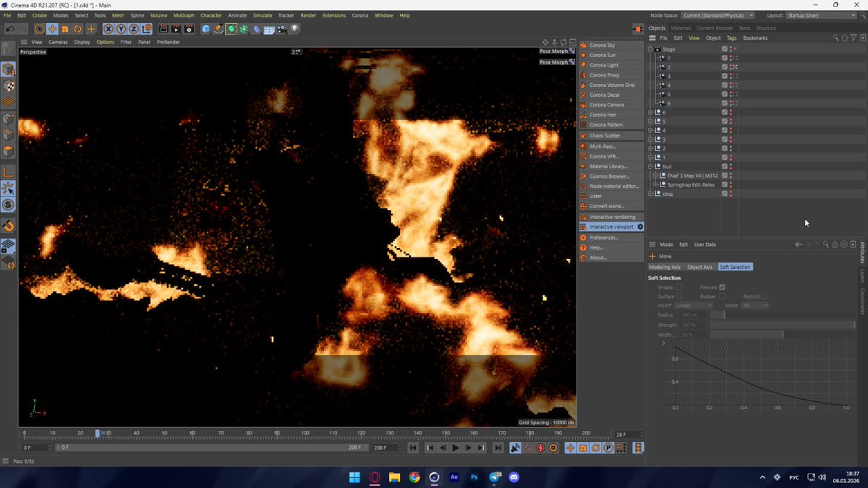Toggle the X-axis lock icon
Viewport: 868px width, 488px height.
tap(109, 29)
